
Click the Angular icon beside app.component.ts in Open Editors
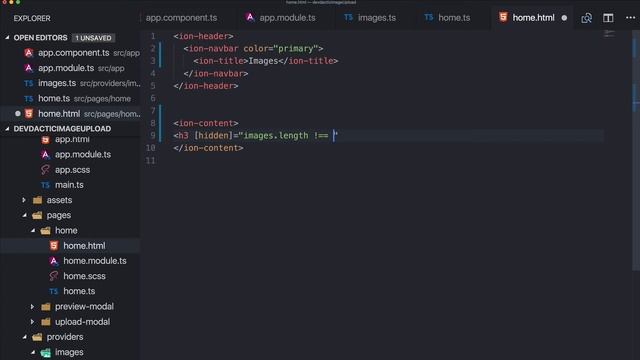click(29, 53)
